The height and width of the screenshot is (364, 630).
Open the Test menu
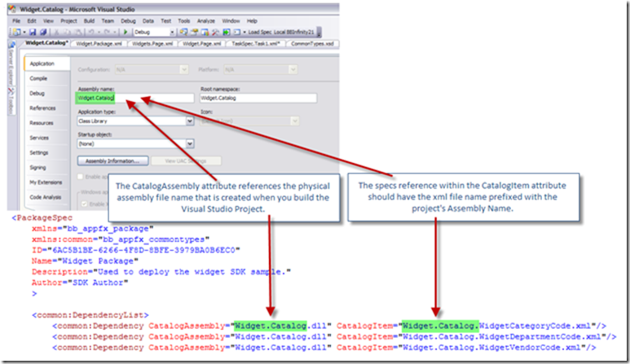click(166, 21)
